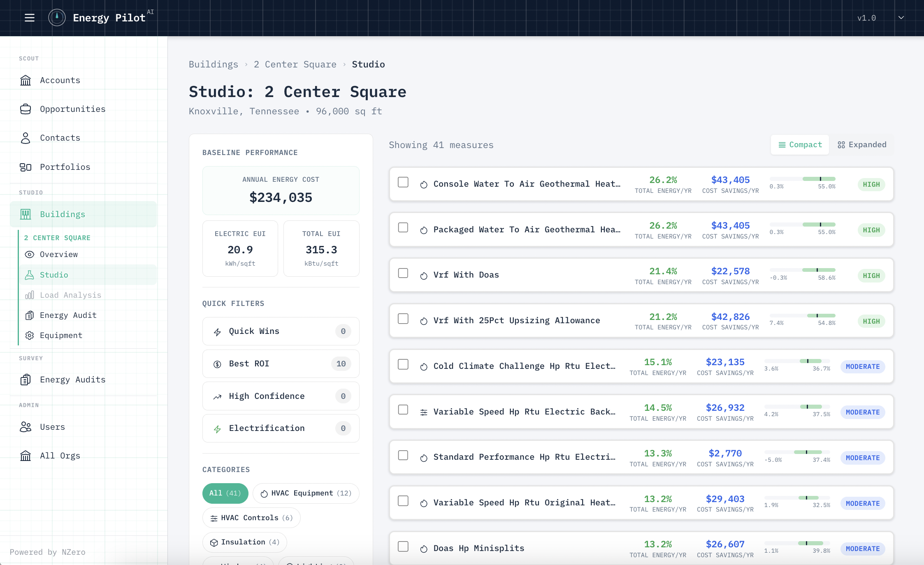Open the Overview tab for 2 Center Square

pyautogui.click(x=58, y=254)
